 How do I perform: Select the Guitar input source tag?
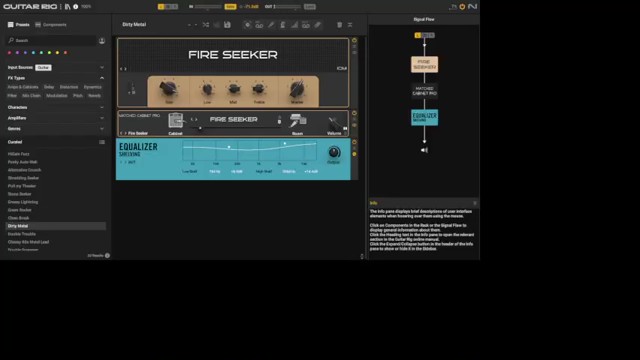point(43,67)
